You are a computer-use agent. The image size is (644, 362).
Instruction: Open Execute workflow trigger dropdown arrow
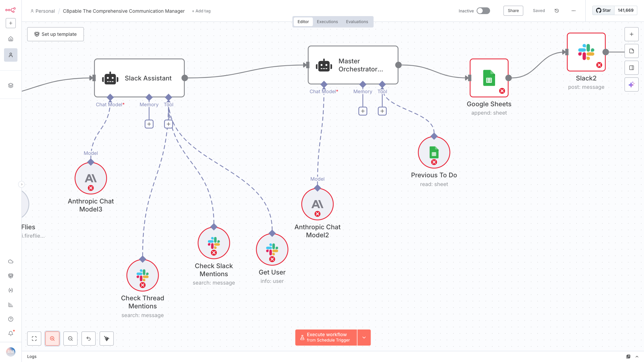[x=364, y=338]
